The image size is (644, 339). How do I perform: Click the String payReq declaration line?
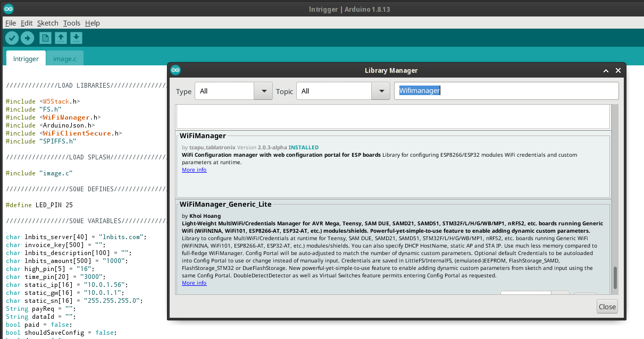coord(41,308)
